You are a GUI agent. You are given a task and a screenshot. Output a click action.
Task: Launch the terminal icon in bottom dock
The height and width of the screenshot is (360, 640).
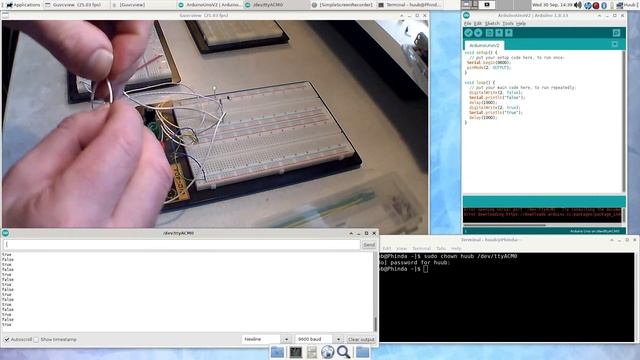pyautogui.click(x=296, y=352)
